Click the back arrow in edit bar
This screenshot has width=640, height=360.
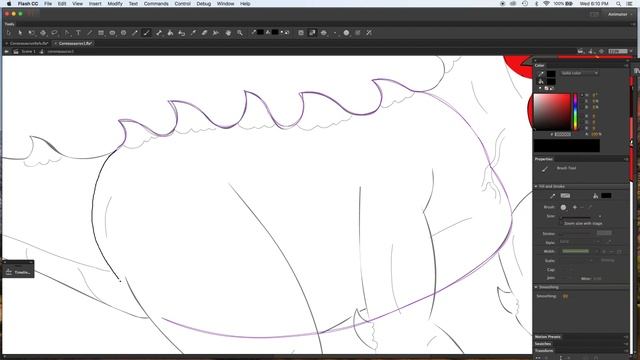click(x=7, y=51)
